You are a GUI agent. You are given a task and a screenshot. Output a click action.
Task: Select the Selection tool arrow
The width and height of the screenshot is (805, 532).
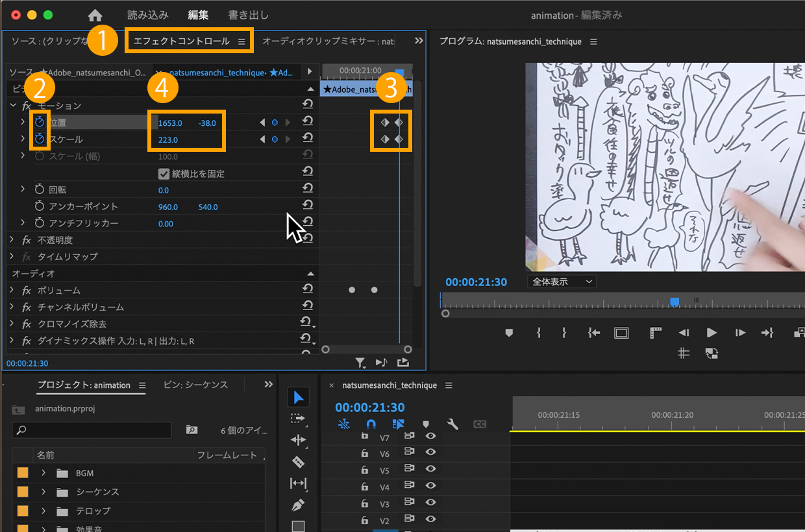click(298, 397)
